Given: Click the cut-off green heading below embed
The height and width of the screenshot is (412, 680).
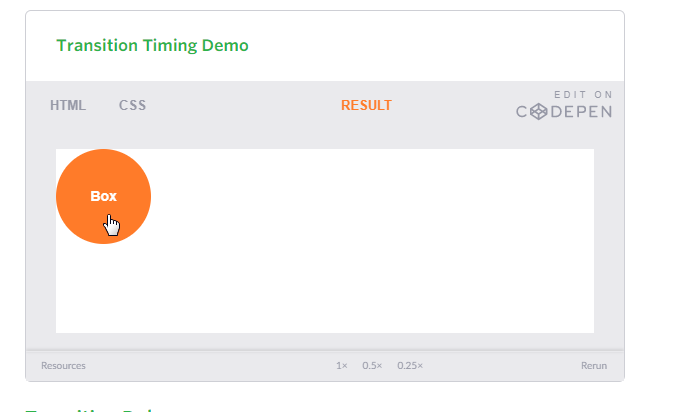Looking at the screenshot, I should click(x=89, y=409).
